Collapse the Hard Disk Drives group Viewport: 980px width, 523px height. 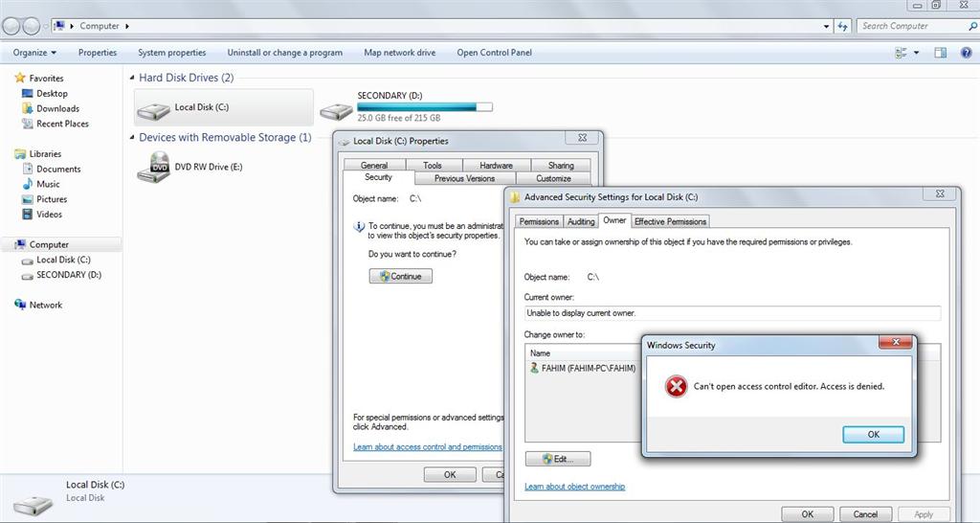(132, 78)
